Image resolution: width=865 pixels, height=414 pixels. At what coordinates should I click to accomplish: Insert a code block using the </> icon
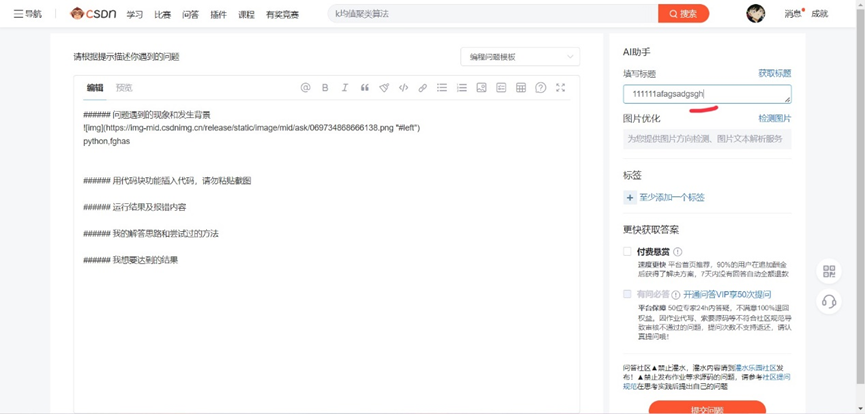pyautogui.click(x=403, y=88)
